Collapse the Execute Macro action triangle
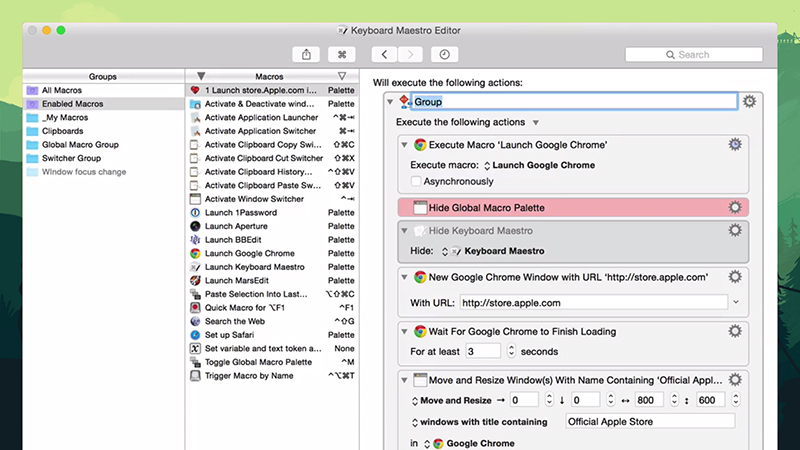800x450 pixels. point(405,145)
